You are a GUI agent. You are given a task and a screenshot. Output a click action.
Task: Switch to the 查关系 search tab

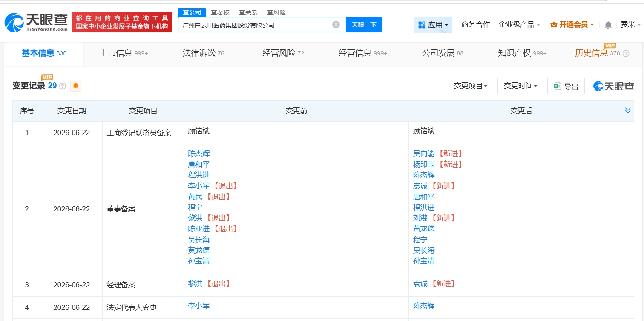pos(248,12)
